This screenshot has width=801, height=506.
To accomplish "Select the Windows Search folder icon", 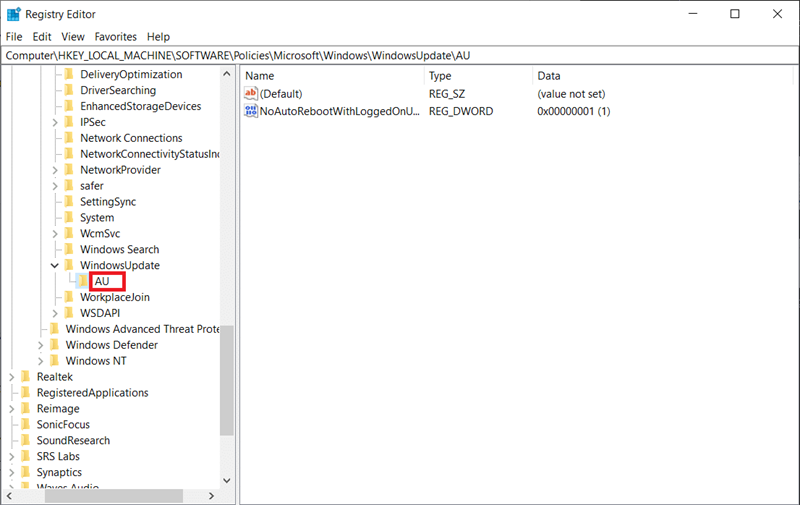I will pyautogui.click(x=69, y=249).
